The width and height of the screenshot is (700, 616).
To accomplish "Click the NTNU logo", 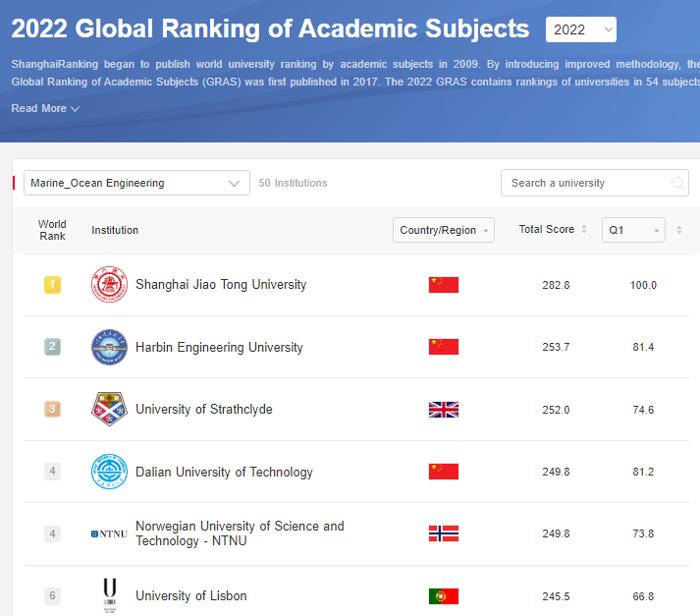I will pos(109,533).
